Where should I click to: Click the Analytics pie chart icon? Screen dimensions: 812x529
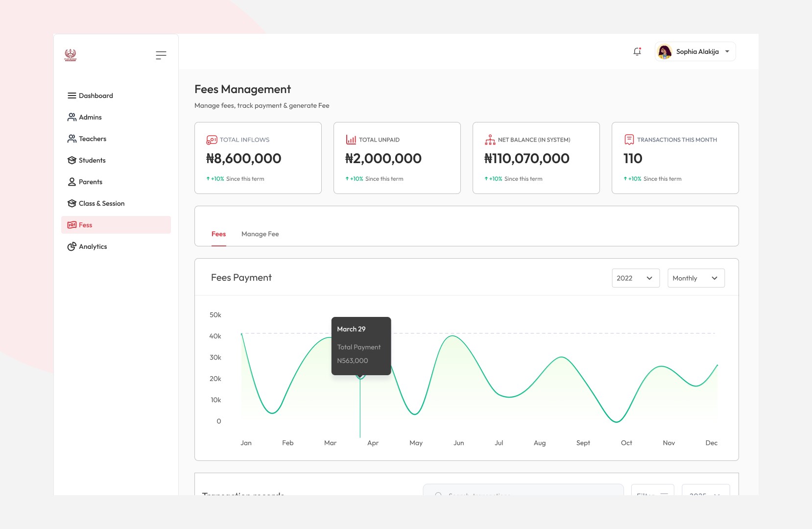72,246
